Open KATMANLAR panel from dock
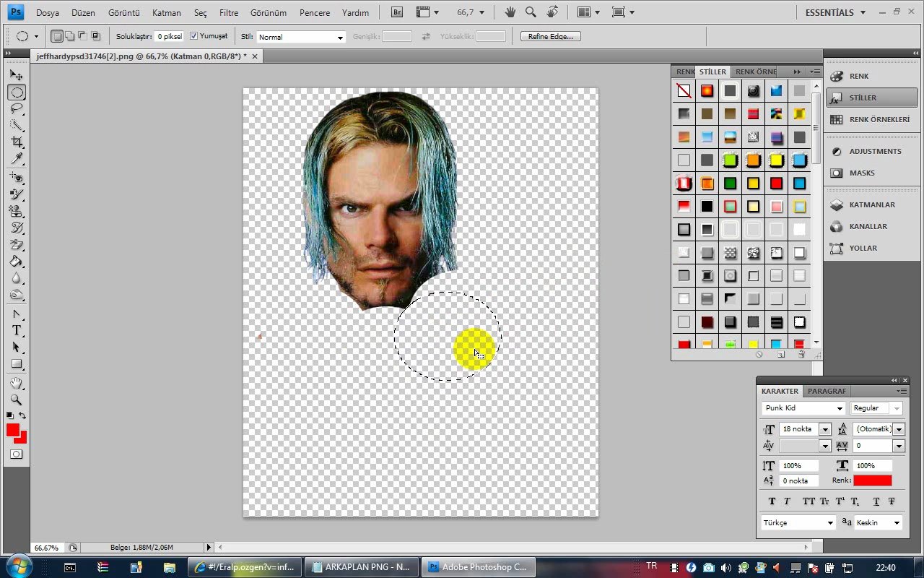Image resolution: width=924 pixels, height=578 pixels. 872,204
